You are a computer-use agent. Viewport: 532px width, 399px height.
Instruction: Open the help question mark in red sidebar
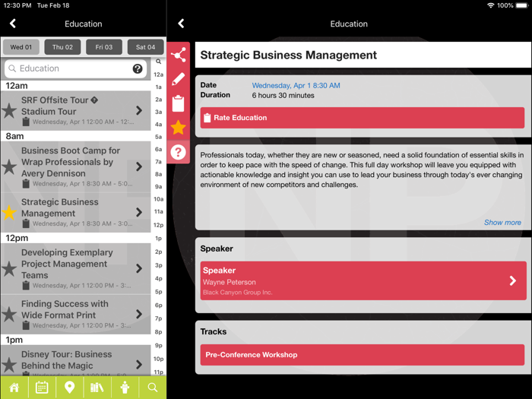click(x=178, y=152)
